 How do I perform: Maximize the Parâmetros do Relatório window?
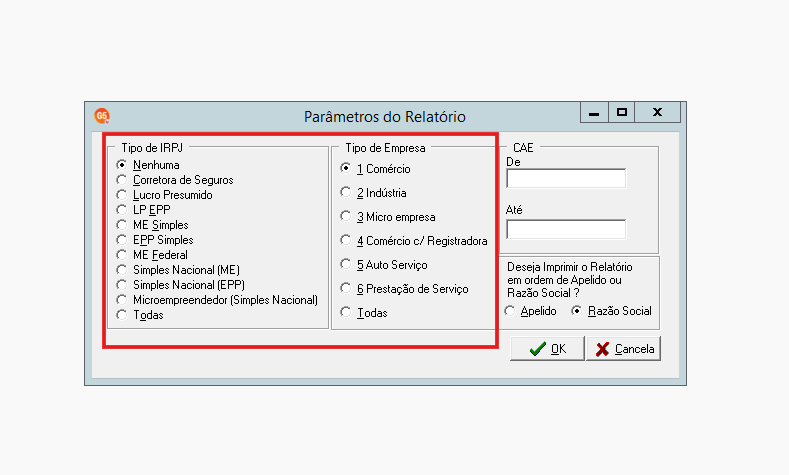coord(622,112)
